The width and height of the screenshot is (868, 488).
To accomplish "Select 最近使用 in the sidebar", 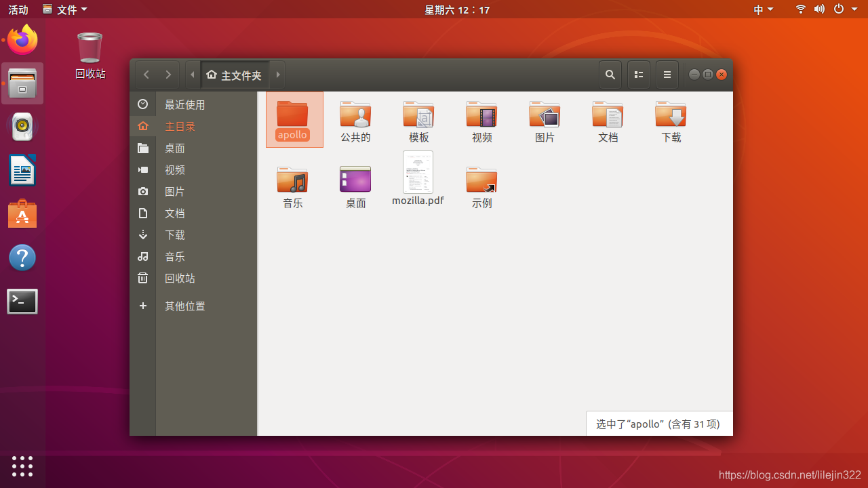I will [193, 104].
